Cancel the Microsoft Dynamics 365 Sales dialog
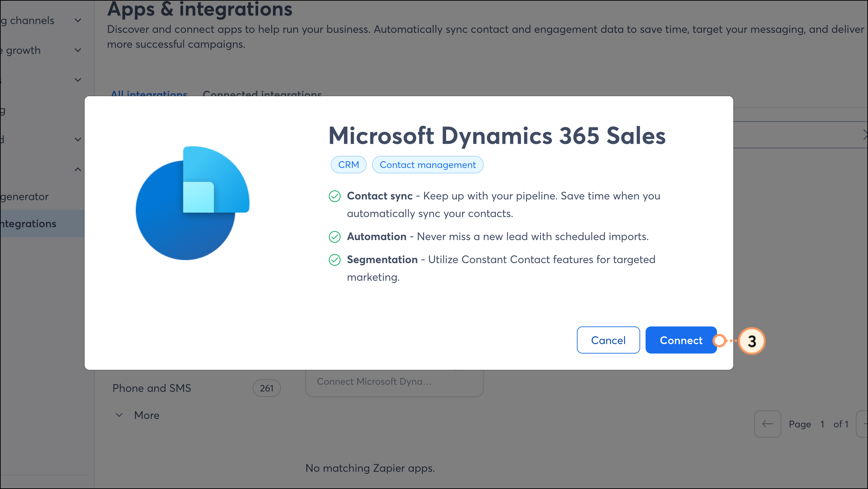The height and width of the screenshot is (489, 868). point(608,340)
